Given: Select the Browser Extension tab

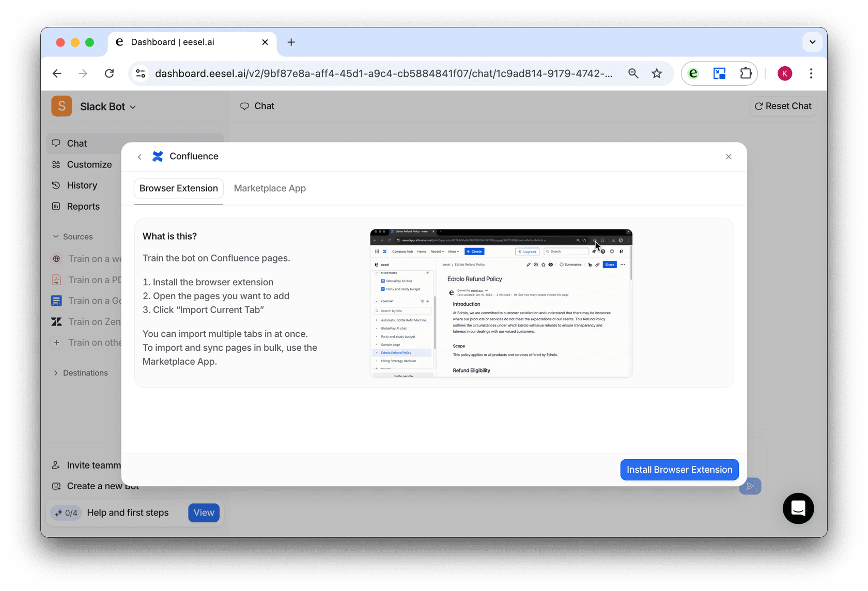Looking at the screenshot, I should (178, 188).
